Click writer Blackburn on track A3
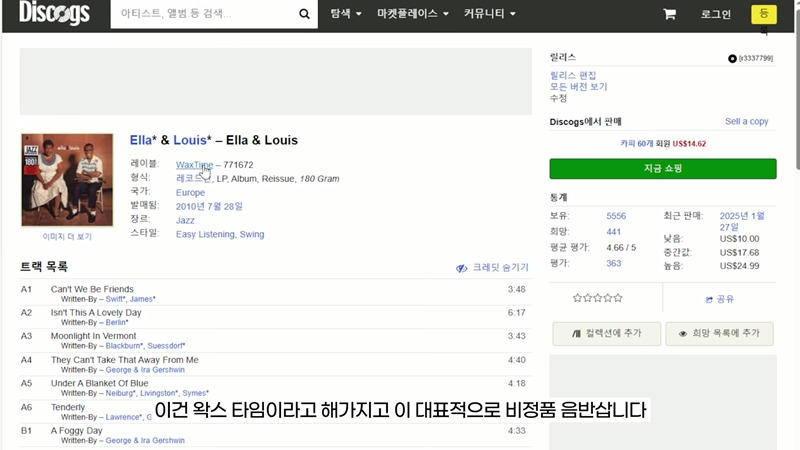The height and width of the screenshot is (450, 800). coord(122,346)
